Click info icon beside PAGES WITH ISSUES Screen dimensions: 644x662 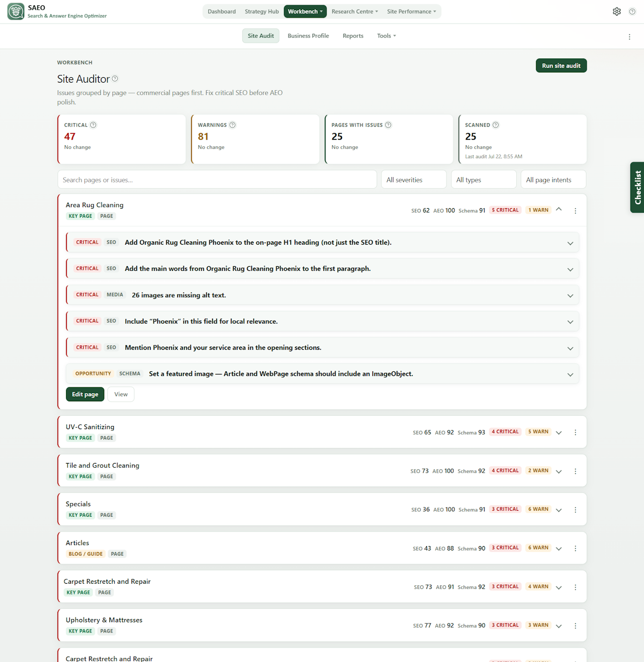[x=388, y=125]
